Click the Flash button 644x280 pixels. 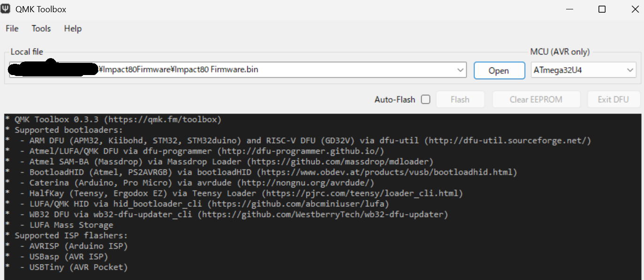point(460,99)
